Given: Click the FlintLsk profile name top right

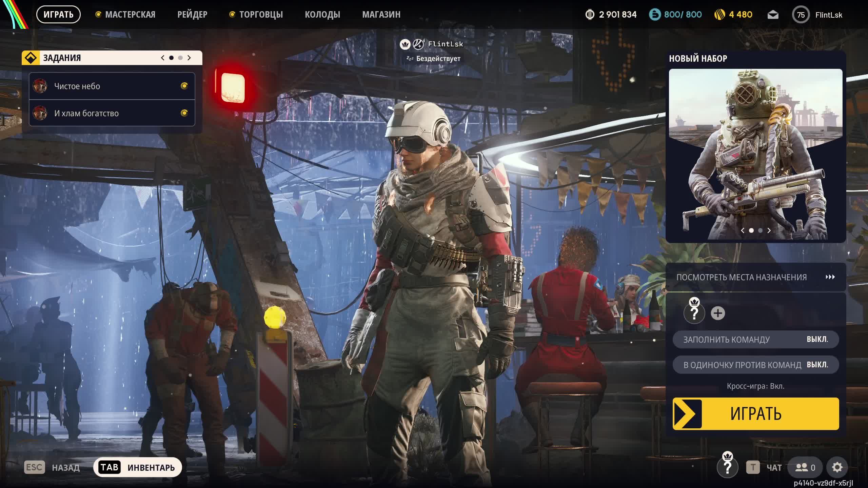Looking at the screenshot, I should (x=829, y=15).
